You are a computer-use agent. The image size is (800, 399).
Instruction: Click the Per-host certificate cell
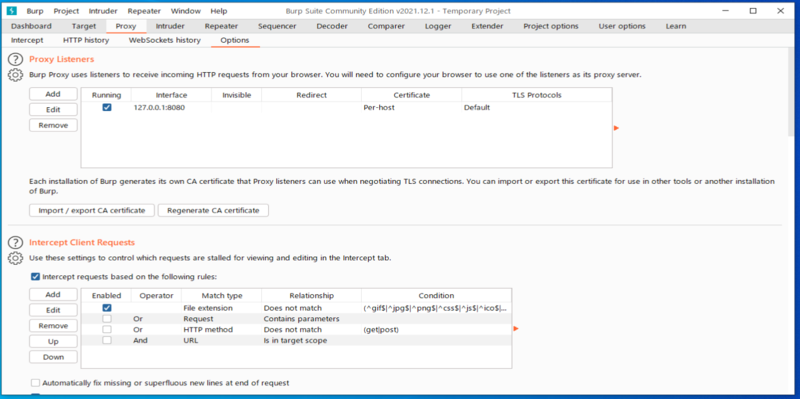tap(411, 108)
